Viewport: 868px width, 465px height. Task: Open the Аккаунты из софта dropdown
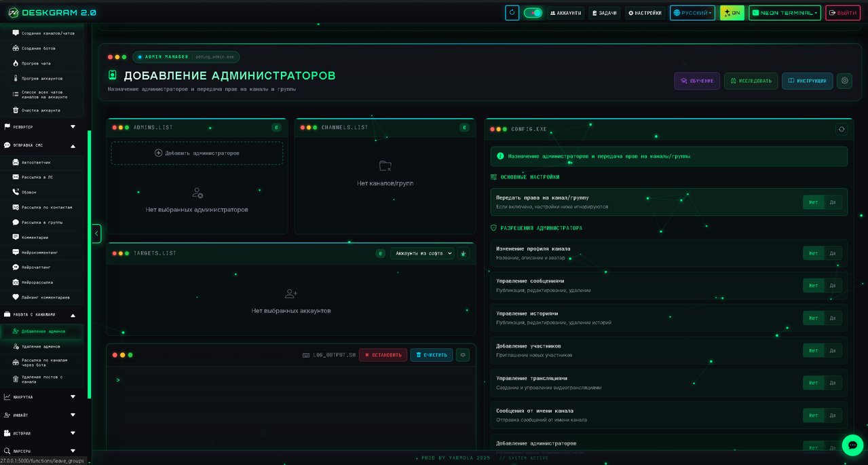coord(421,253)
